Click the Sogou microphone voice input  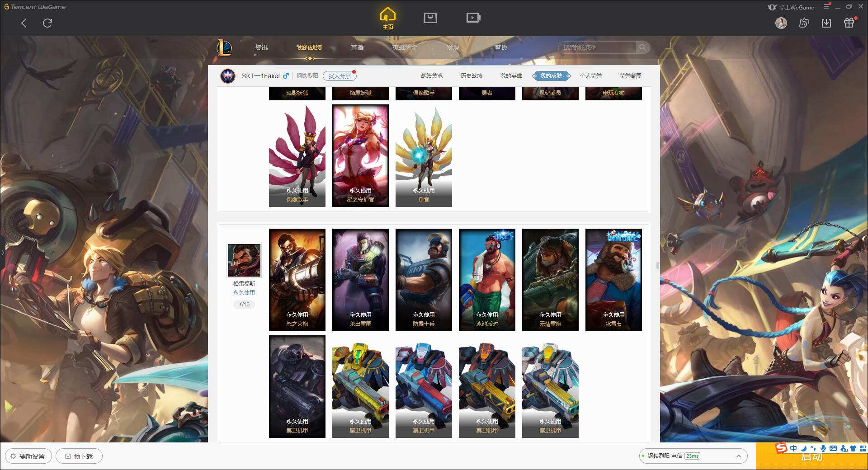click(823, 448)
